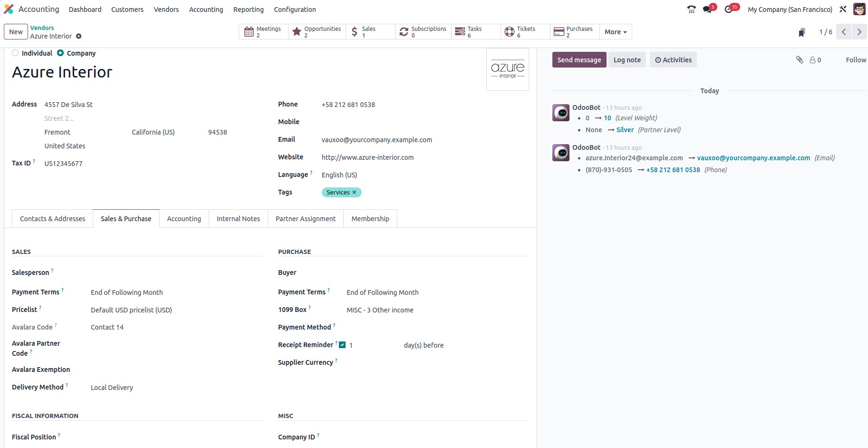Open Tickets lifebuoy smart button
The width and height of the screenshot is (868, 448).
(x=525, y=32)
